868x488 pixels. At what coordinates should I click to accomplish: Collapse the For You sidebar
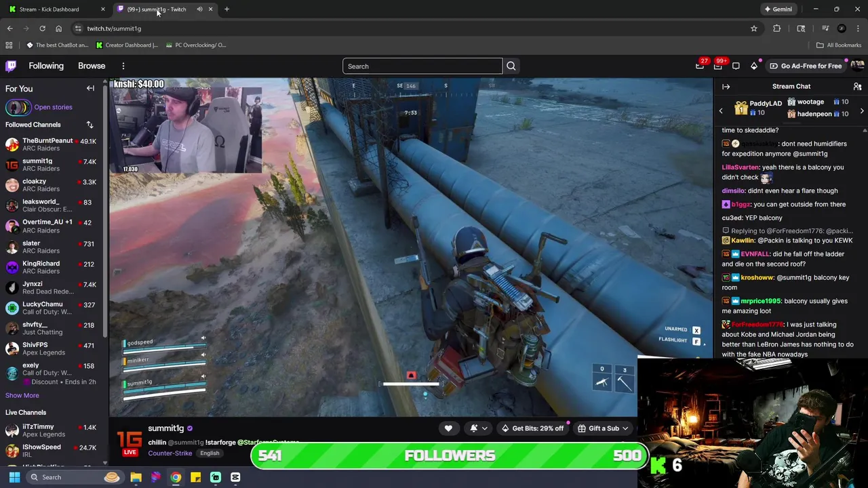(x=90, y=88)
